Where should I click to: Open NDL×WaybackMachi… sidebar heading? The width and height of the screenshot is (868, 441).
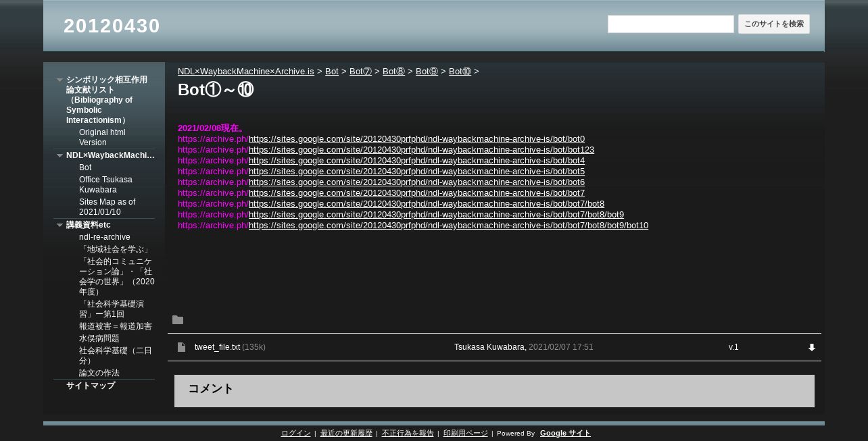click(110, 155)
